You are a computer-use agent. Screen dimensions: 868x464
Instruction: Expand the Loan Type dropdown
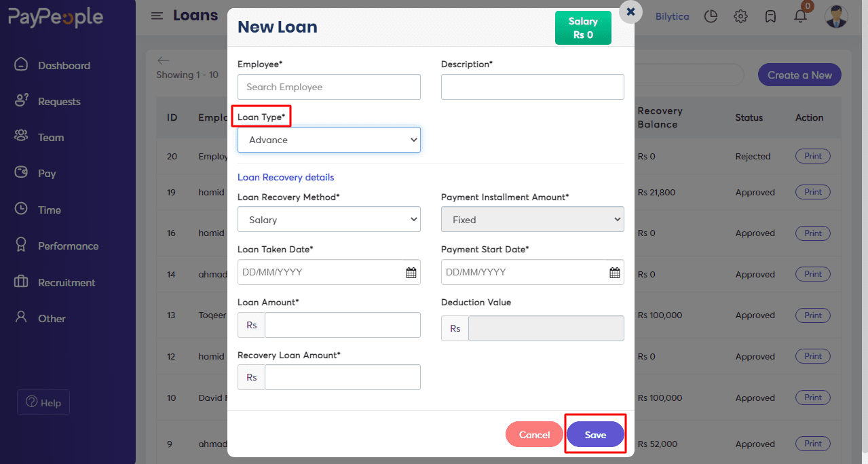point(329,140)
